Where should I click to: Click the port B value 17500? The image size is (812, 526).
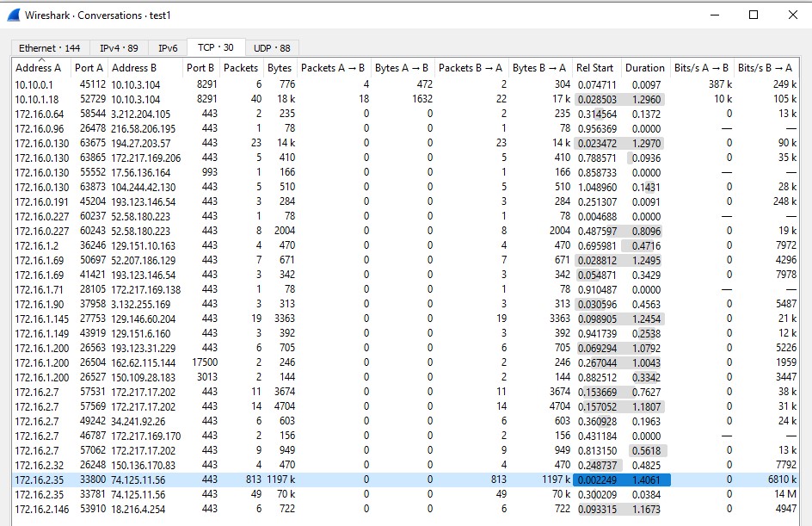point(205,362)
